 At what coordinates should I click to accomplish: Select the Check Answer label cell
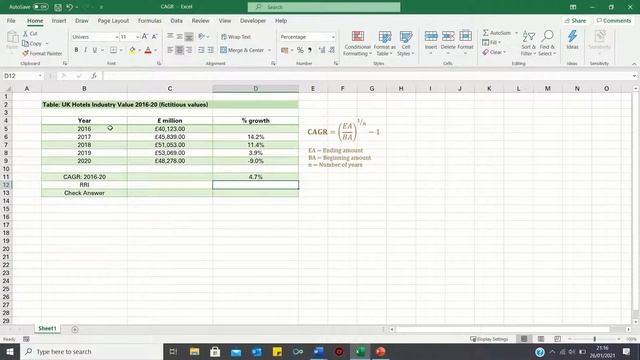pos(84,193)
